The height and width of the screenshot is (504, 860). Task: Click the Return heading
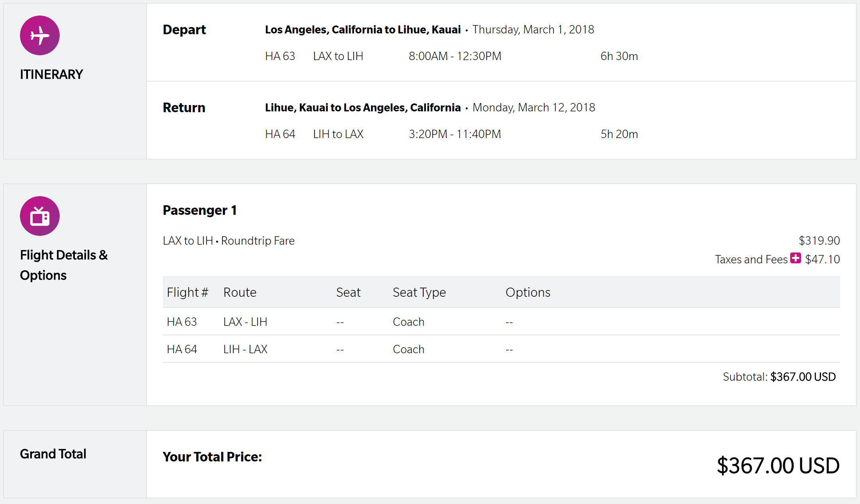click(184, 108)
